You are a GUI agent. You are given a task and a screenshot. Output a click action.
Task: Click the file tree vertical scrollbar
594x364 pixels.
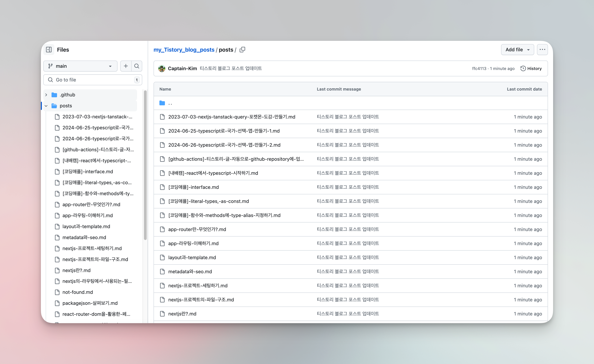click(145, 165)
